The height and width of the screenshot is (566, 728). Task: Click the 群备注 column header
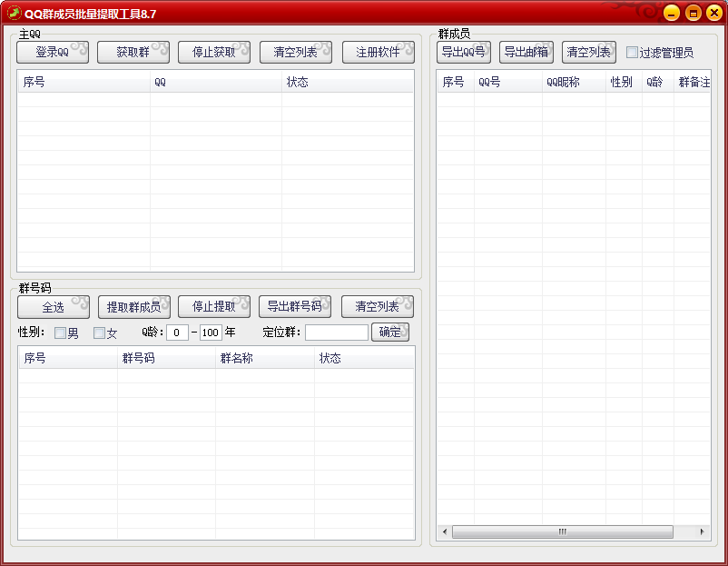693,82
